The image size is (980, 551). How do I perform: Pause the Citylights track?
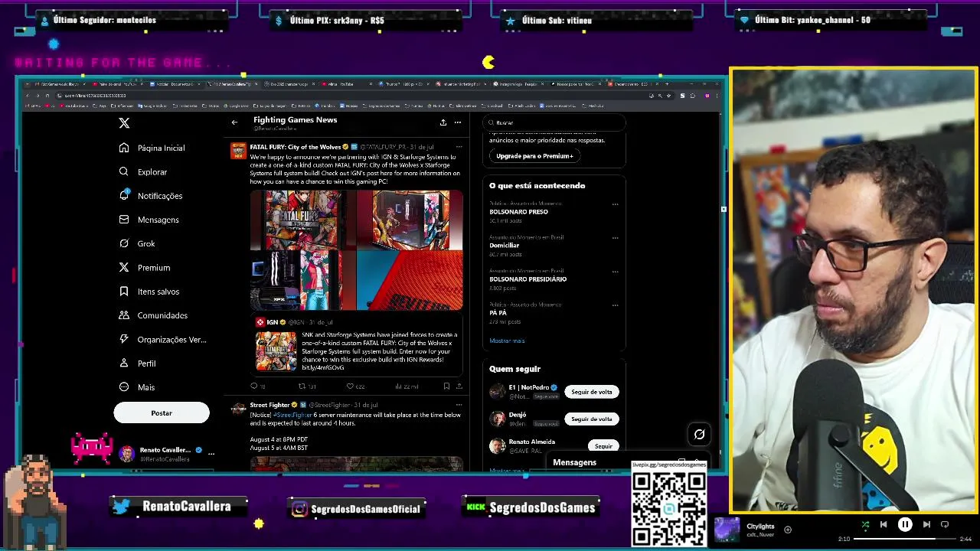coord(905,525)
